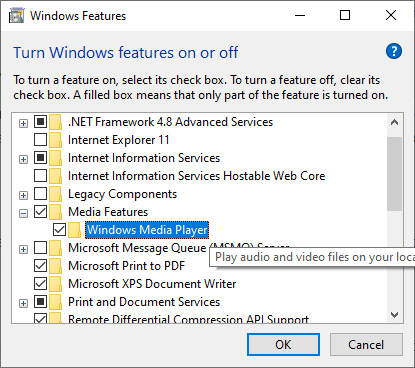The width and height of the screenshot is (415, 368).
Task: Click the Internet Information Services folder icon
Action: (55, 158)
